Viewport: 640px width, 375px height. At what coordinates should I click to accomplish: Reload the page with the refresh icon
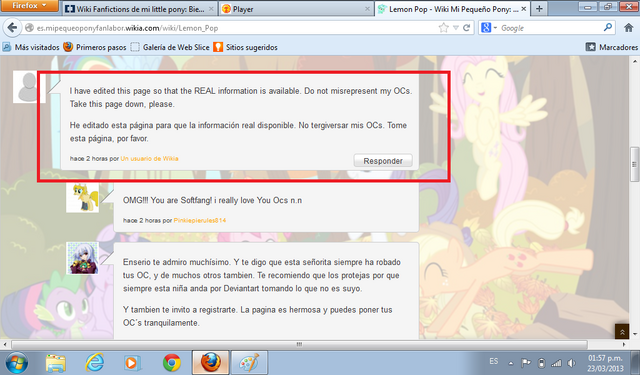tap(467, 28)
